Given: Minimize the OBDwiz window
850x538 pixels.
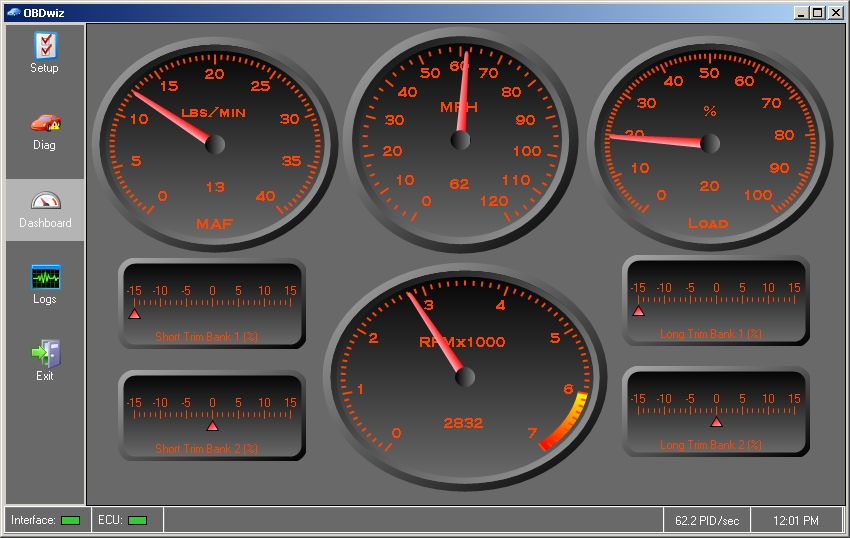Looking at the screenshot, I should point(802,12).
